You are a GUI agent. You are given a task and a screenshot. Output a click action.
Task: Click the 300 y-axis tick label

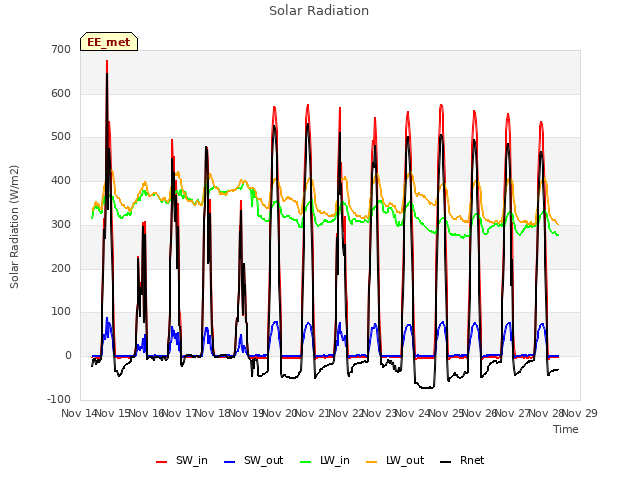click(61, 224)
